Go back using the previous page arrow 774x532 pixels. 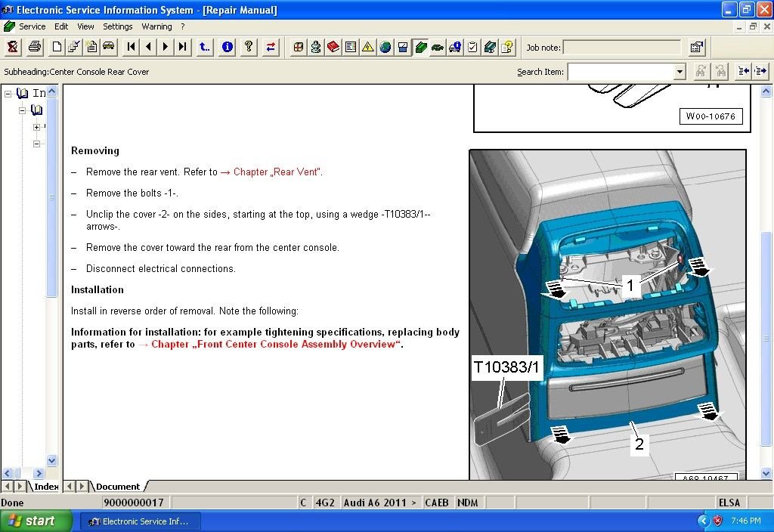click(x=147, y=47)
